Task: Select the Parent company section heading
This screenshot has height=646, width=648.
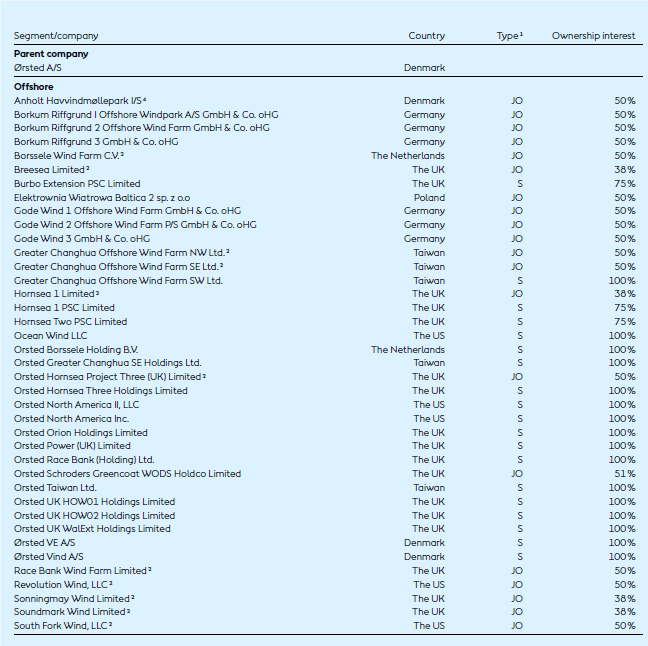Action: click(51, 54)
